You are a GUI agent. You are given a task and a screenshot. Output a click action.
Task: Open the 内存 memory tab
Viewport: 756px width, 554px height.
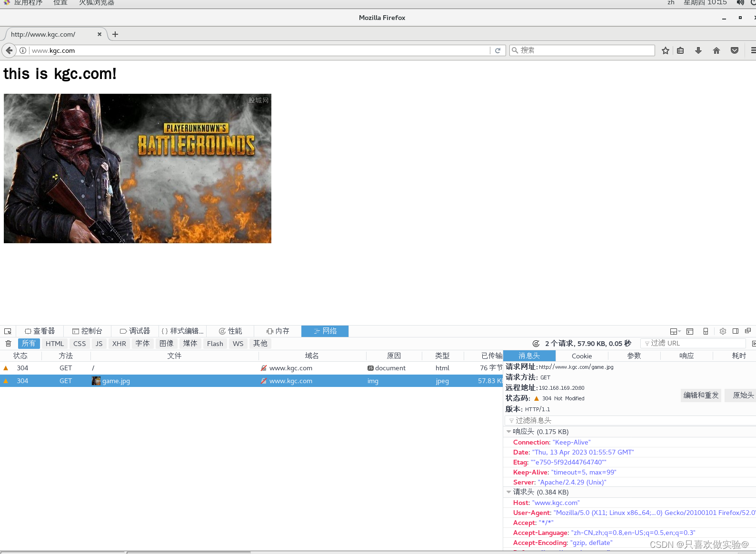point(278,331)
